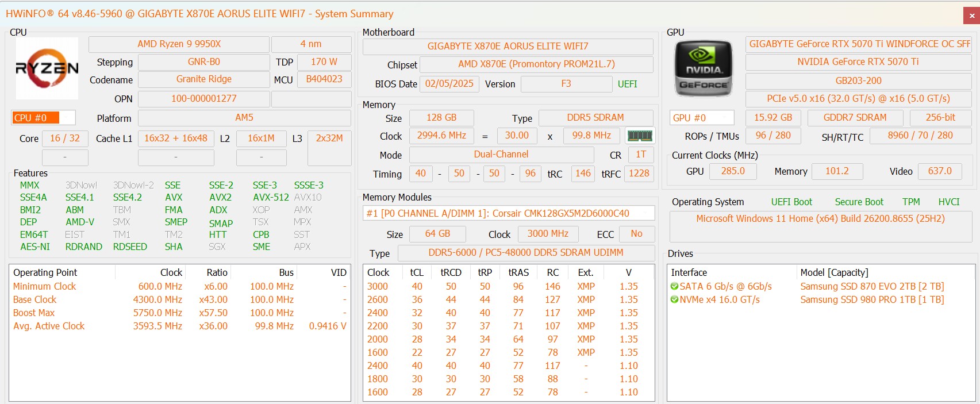Click the AMD Ryzen logo image
Screen dimensions: 980x404
tap(47, 68)
